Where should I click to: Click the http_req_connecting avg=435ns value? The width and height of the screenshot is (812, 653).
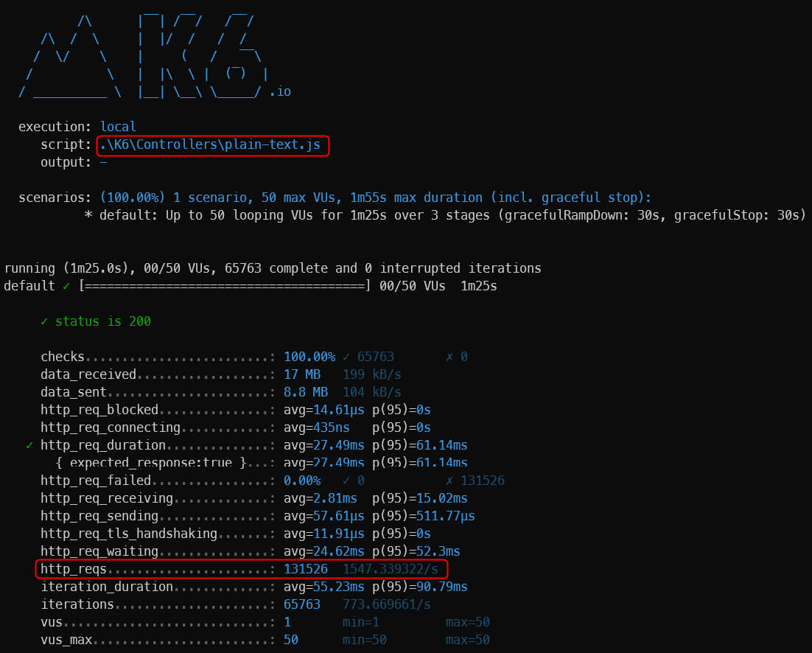point(316,427)
